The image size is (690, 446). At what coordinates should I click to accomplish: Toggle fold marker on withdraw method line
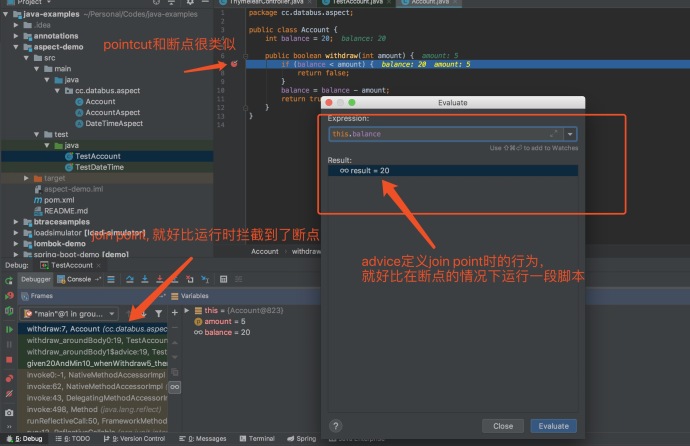point(246,56)
